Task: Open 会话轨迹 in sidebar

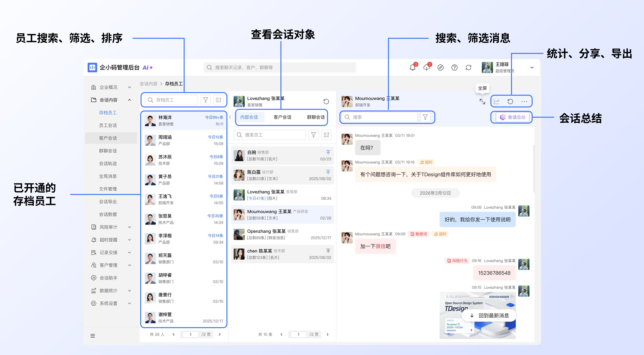Action: pyautogui.click(x=108, y=164)
